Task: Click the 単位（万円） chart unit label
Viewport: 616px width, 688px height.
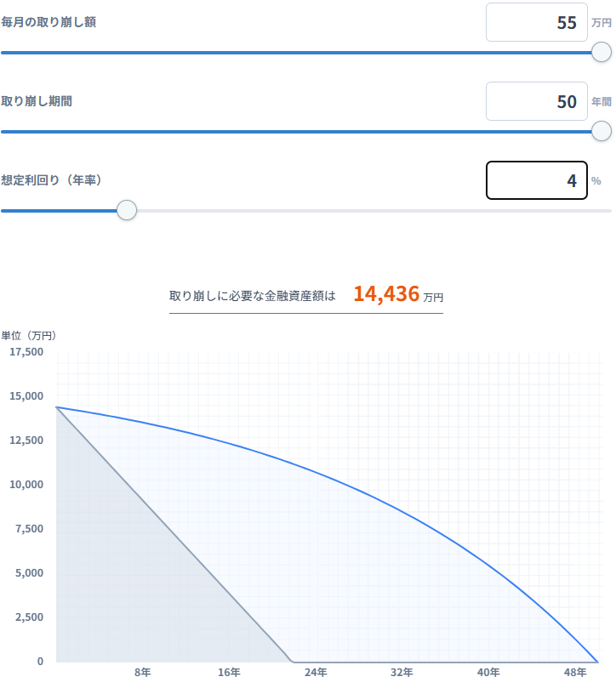Action: click(28, 335)
